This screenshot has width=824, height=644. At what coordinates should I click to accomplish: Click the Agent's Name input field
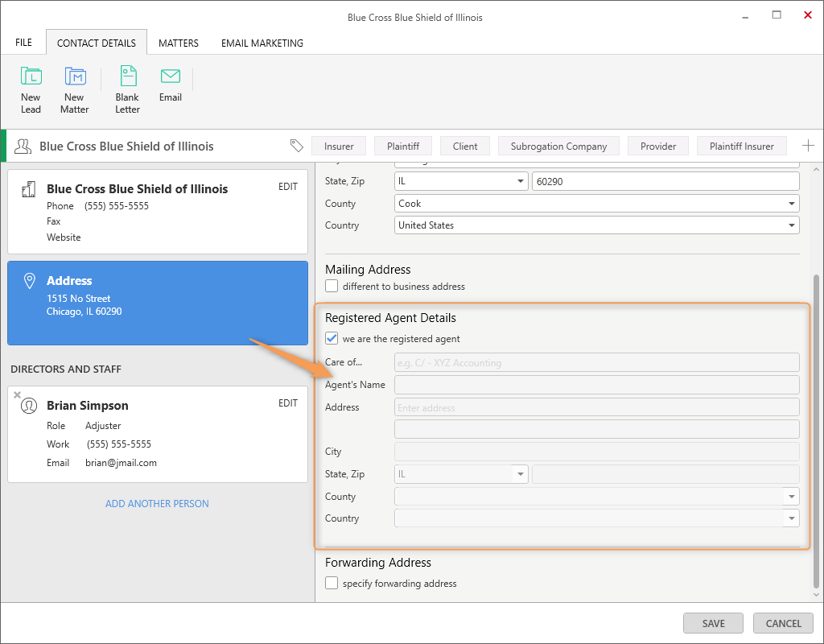point(597,385)
